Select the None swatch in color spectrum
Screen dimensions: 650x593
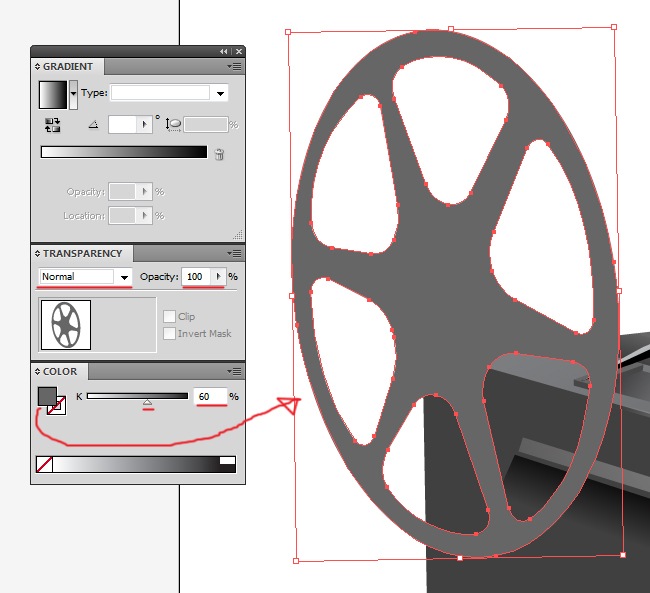pyautogui.click(x=44, y=464)
